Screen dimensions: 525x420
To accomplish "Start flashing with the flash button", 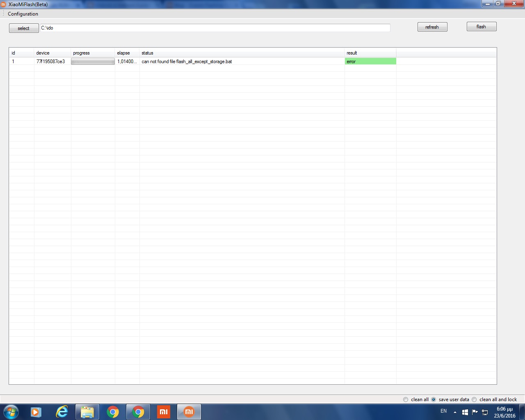I will (x=482, y=27).
